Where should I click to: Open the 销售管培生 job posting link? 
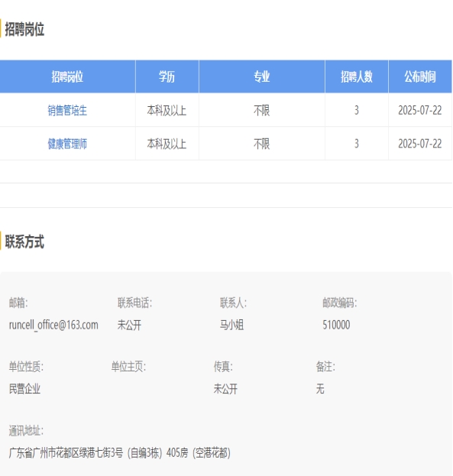(67, 110)
